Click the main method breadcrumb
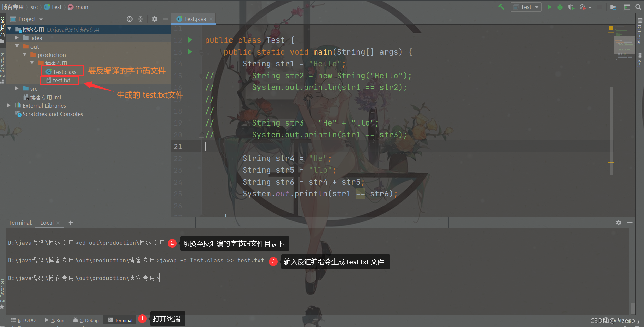 pyautogui.click(x=78, y=7)
